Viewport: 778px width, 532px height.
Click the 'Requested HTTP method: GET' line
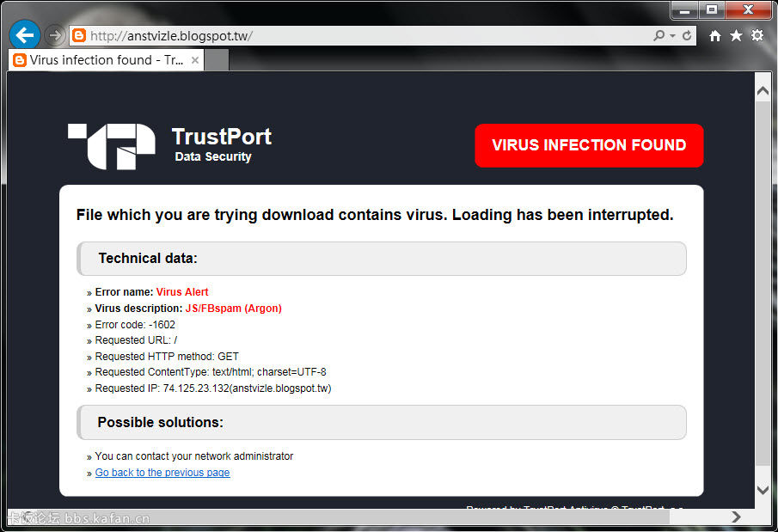click(x=167, y=357)
